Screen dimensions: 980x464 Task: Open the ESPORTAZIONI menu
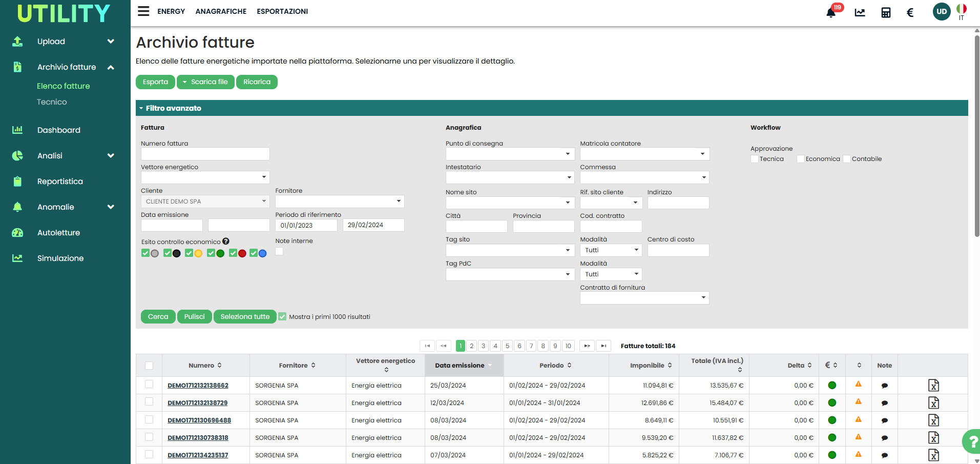point(282,11)
